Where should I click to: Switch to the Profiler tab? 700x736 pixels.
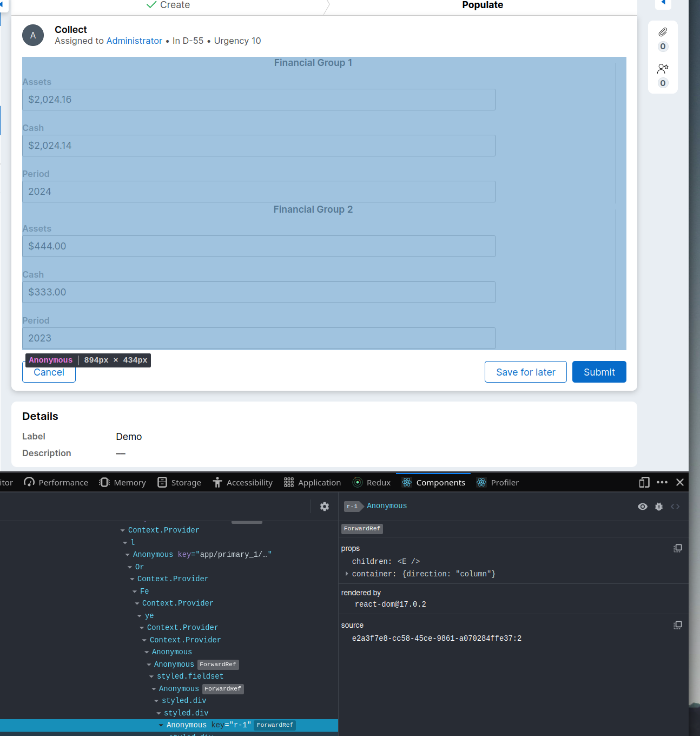coord(498,482)
